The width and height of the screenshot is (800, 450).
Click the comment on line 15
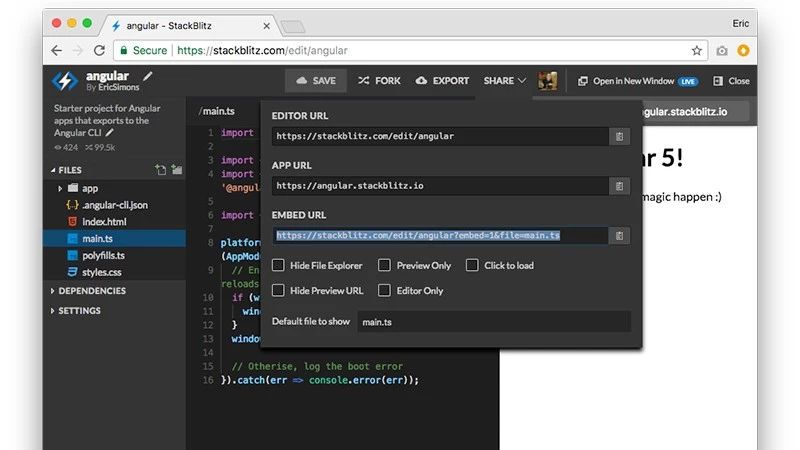(317, 366)
